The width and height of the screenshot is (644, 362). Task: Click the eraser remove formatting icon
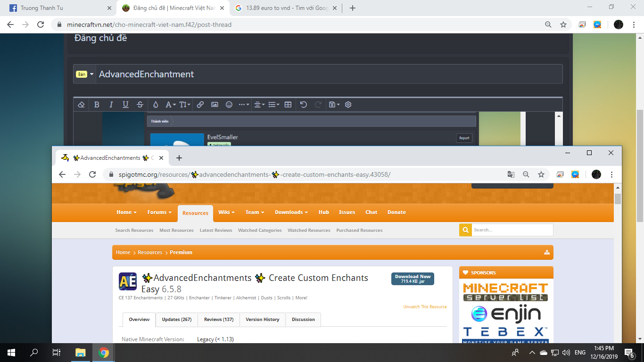tap(81, 105)
